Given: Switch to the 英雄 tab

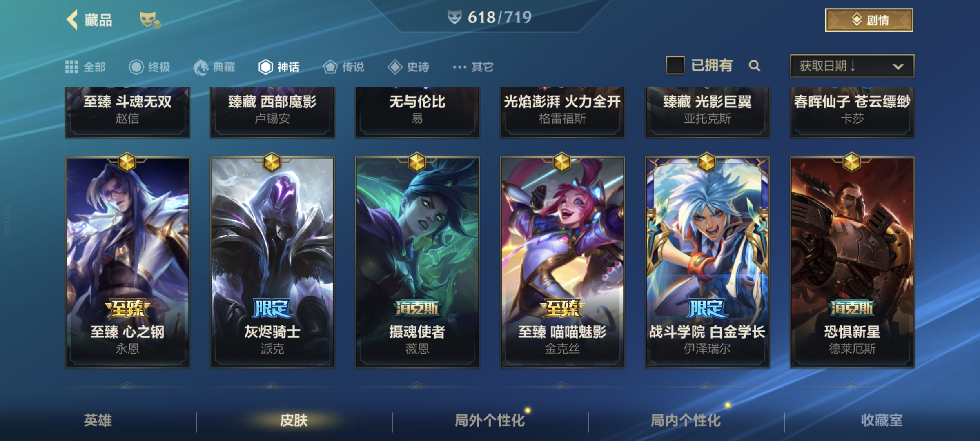Looking at the screenshot, I should [98, 420].
